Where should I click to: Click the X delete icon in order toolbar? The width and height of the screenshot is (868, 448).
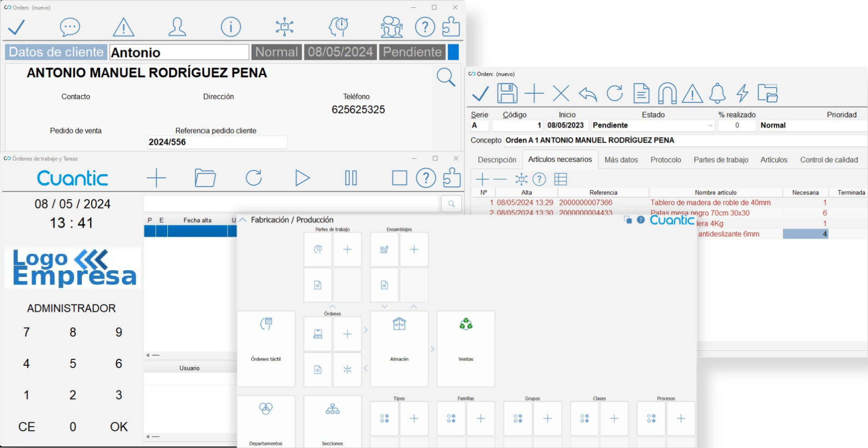561,94
